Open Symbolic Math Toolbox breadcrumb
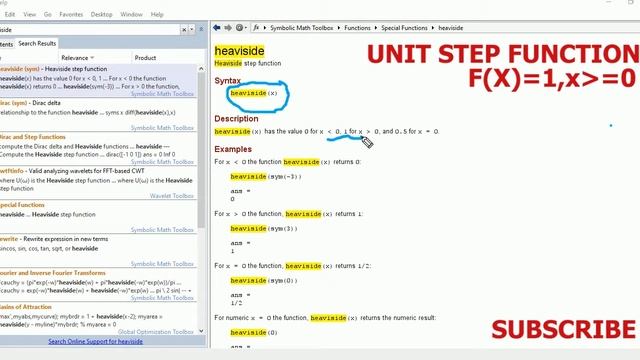The height and width of the screenshot is (360, 640). (x=302, y=28)
